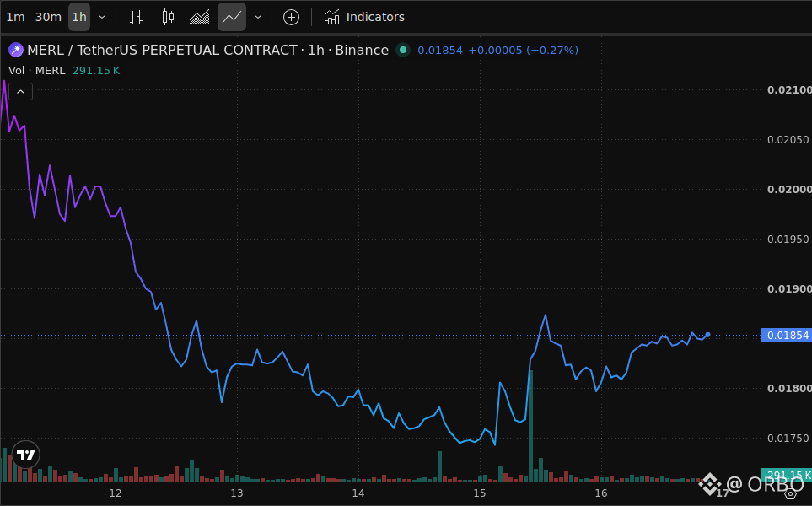Screen dimensions: 812x506
Task: Click the 0.02050 price axis label
Action: click(788, 139)
